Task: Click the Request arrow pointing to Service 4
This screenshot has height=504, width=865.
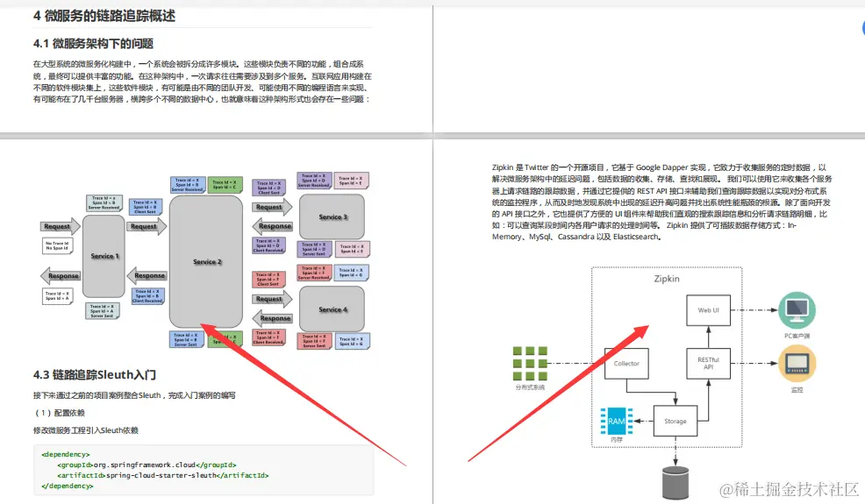Action: point(272,299)
